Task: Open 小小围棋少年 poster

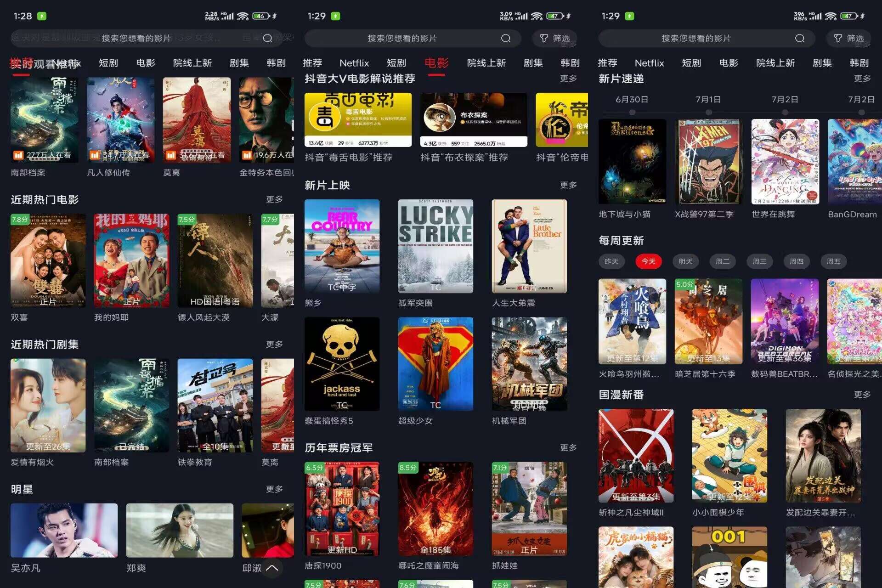Action: [x=729, y=456]
